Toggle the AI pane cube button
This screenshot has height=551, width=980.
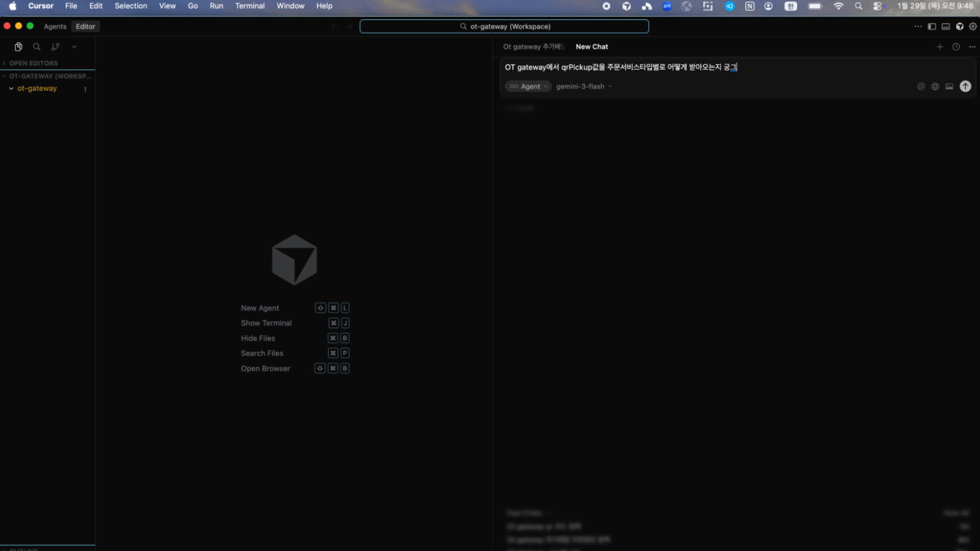pos(960,27)
